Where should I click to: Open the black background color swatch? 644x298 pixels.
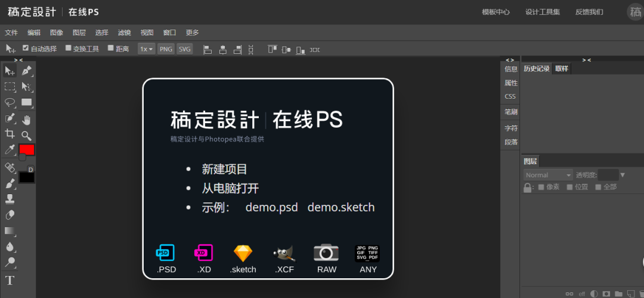[27, 177]
